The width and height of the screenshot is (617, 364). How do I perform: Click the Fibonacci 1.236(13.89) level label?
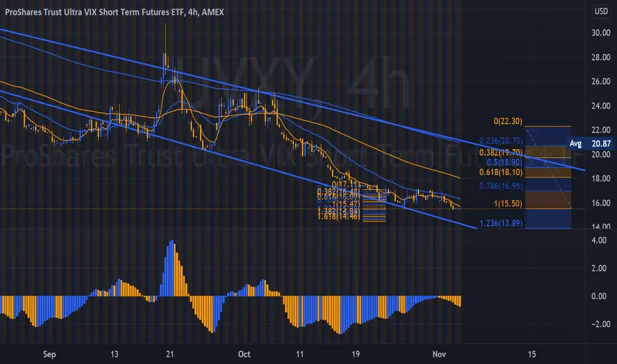[501, 223]
